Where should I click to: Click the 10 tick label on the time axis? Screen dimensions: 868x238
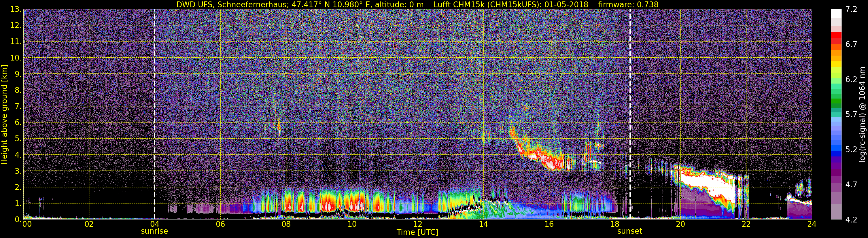352,224
